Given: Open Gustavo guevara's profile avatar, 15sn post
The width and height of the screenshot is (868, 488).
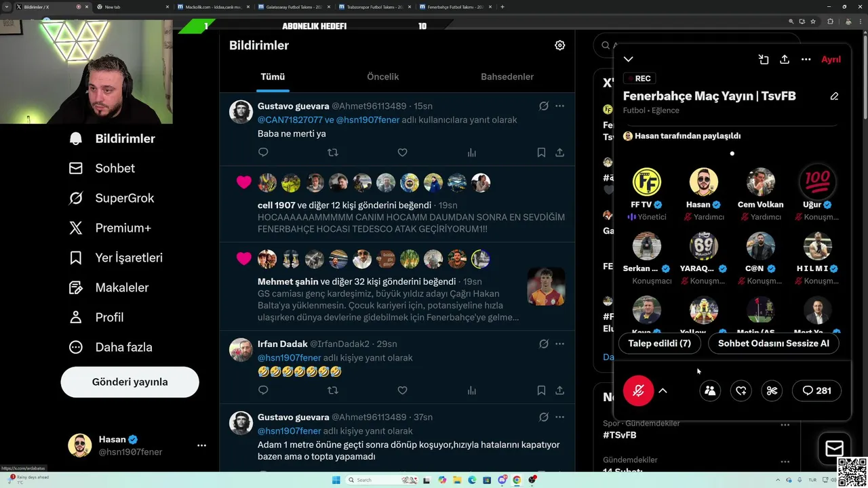Looking at the screenshot, I should 241,111.
